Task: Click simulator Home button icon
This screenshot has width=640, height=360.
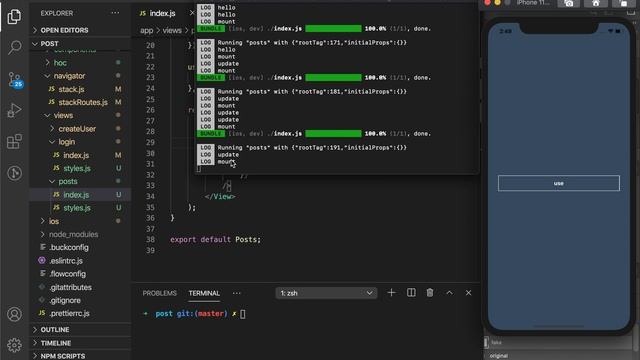Action: tap(596, 3)
